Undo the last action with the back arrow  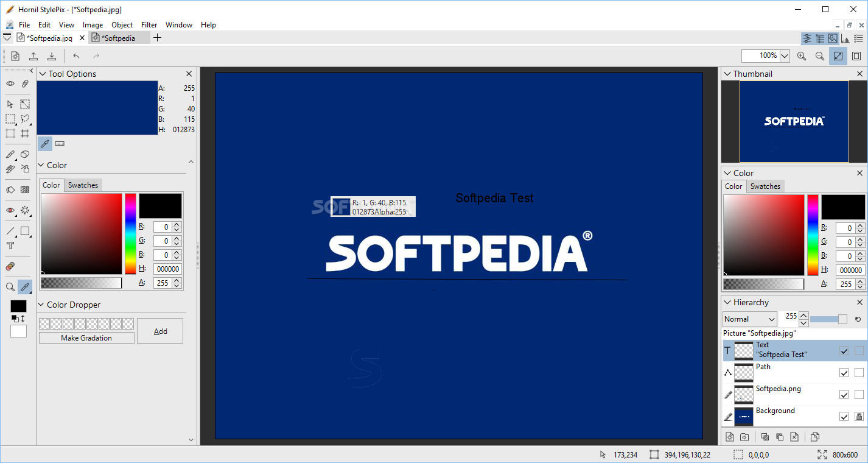coord(76,56)
